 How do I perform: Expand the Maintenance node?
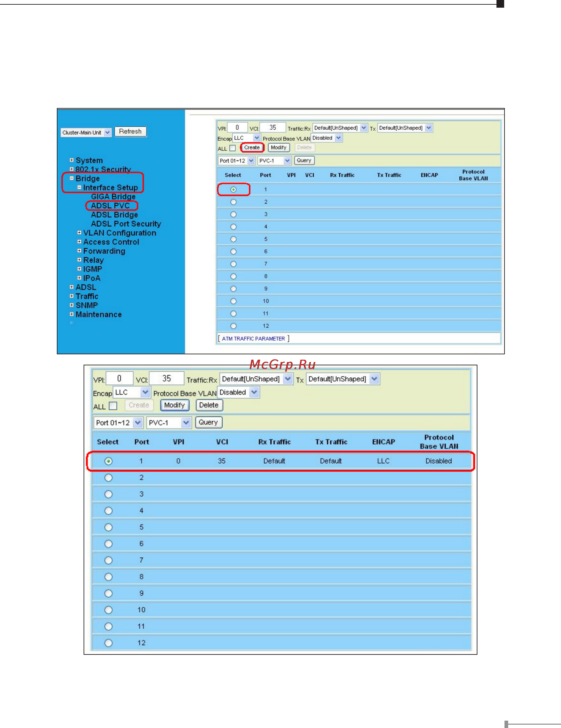tap(72, 314)
